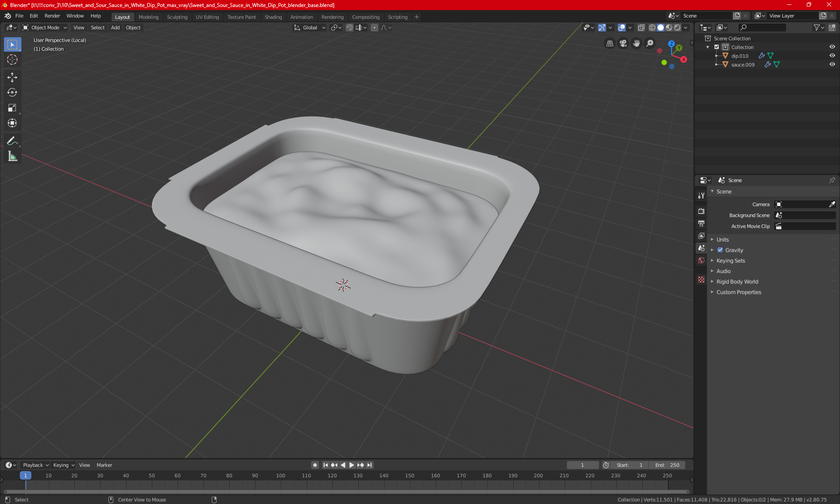Open the Keying dropdown in timeline
This screenshot has height=504, width=840.
[63, 465]
